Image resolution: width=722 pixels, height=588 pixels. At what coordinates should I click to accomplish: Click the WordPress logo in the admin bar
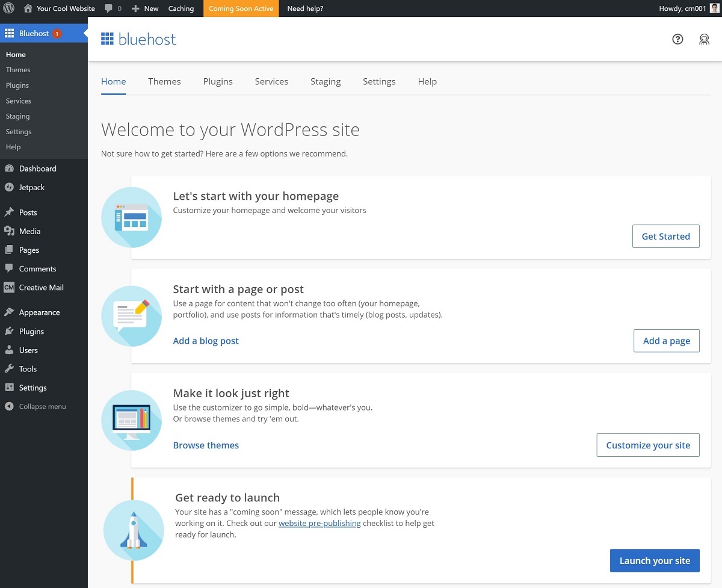coord(7,8)
